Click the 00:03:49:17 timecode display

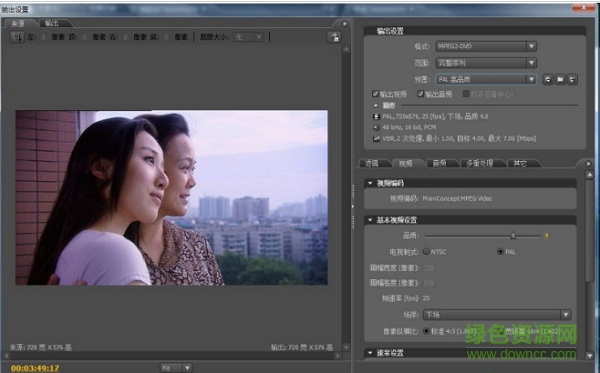tap(35, 368)
